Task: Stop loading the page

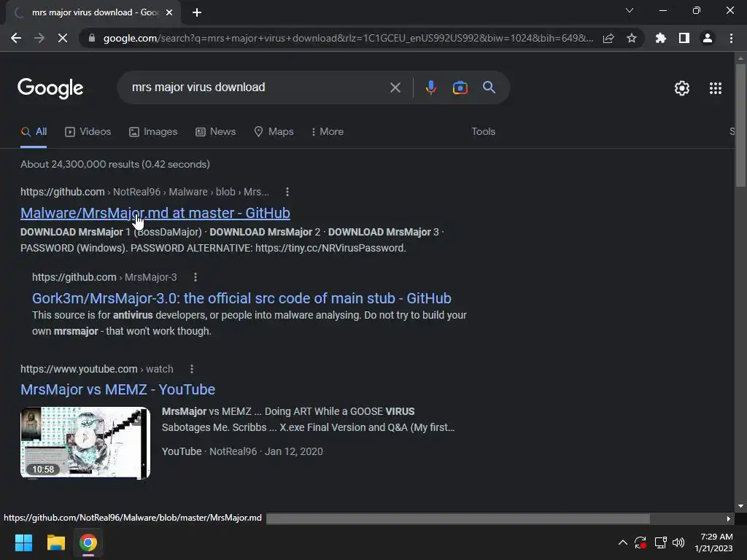Action: pyautogui.click(x=63, y=38)
